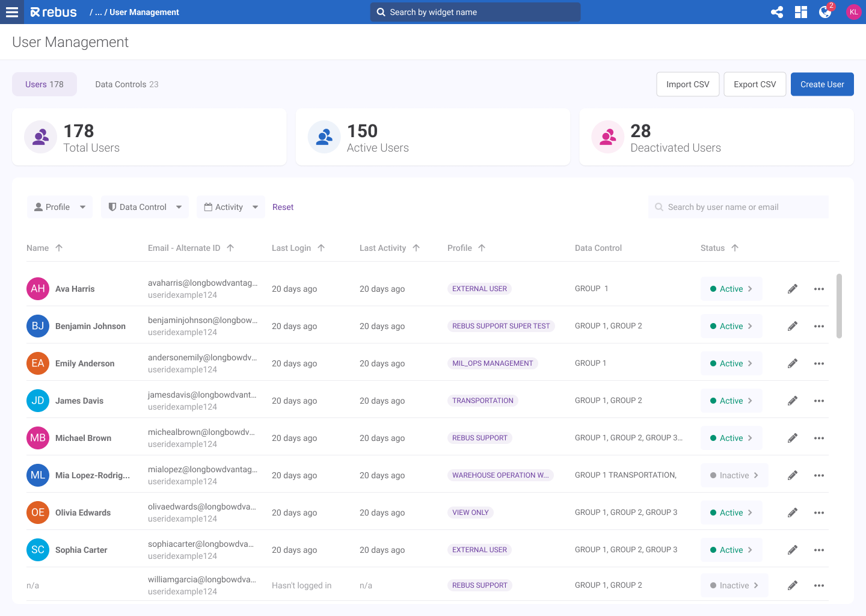
Task: Click the Import CSV button
Action: coord(688,84)
